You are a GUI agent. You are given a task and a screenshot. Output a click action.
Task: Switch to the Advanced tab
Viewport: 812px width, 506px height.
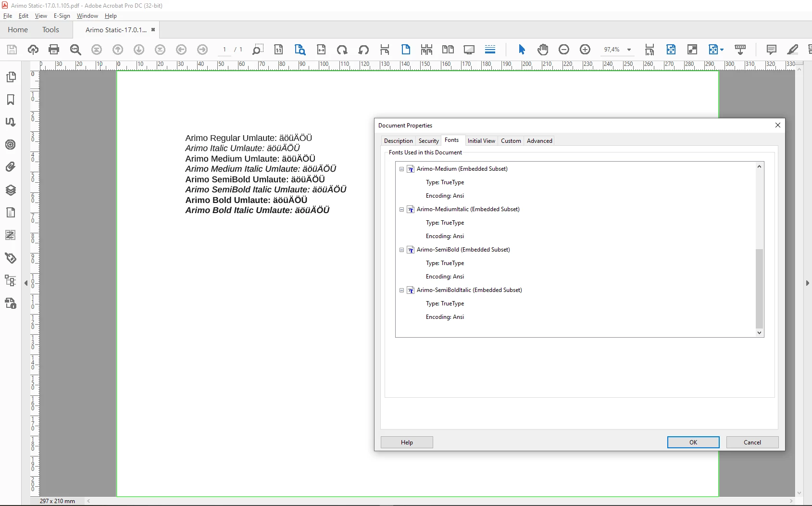pos(539,141)
